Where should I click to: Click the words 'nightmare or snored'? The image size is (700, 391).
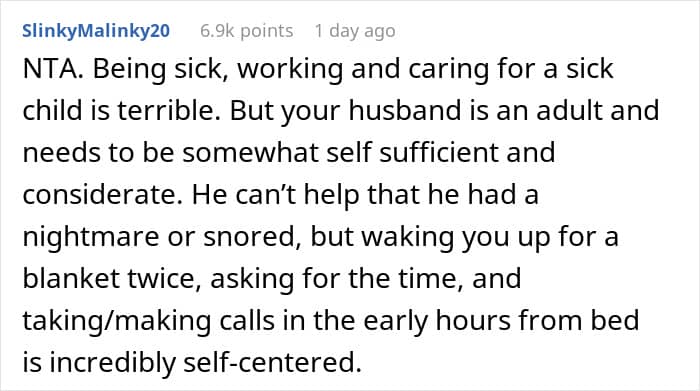point(161,237)
